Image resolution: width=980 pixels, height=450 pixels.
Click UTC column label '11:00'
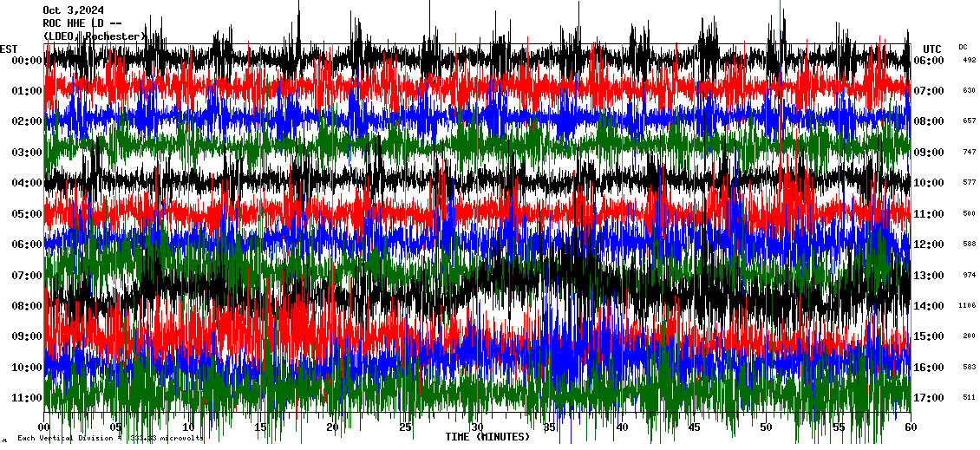(x=929, y=213)
